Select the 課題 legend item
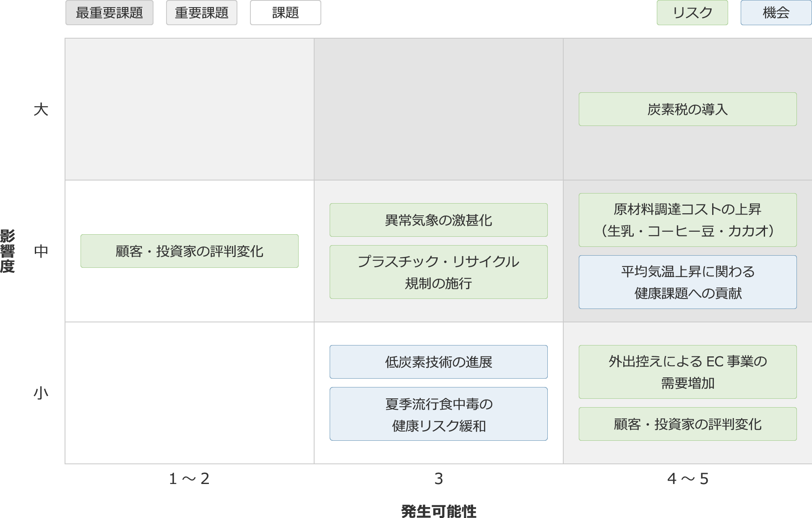This screenshot has width=812, height=518. [x=285, y=13]
